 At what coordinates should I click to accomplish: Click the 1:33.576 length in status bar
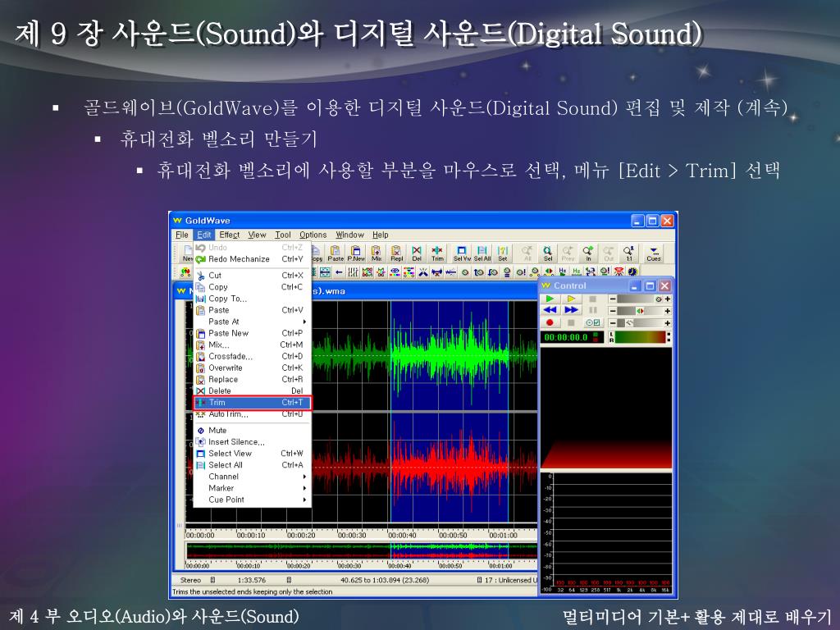coord(252,580)
